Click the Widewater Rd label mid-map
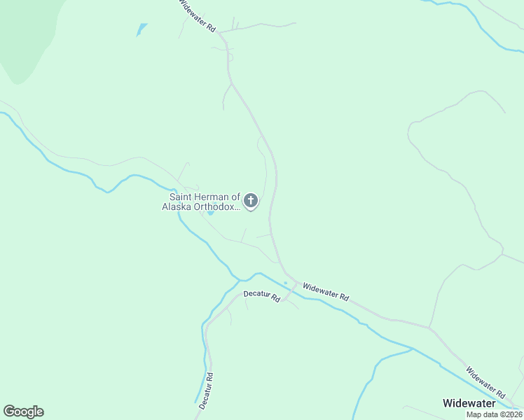The height and width of the screenshot is (420, 524). pos(326,292)
